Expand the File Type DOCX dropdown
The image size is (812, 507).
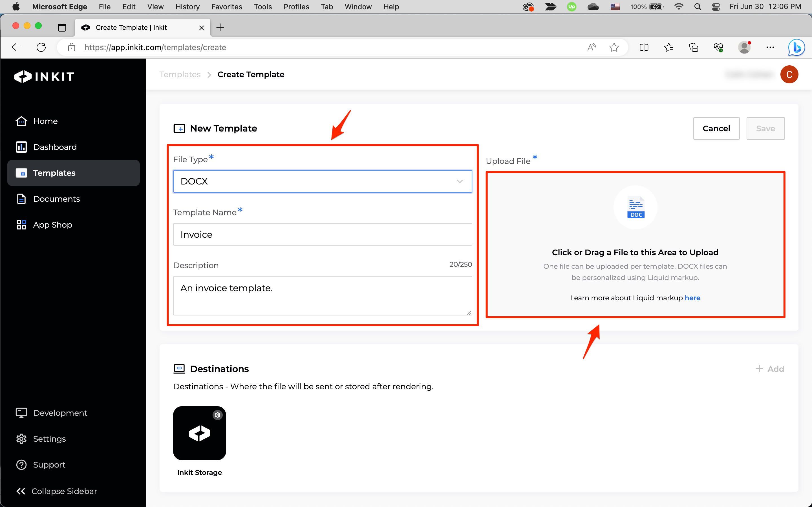(x=322, y=181)
